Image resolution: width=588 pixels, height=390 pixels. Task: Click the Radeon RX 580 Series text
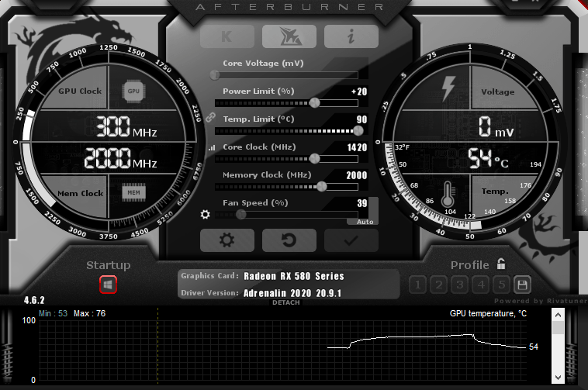point(294,276)
